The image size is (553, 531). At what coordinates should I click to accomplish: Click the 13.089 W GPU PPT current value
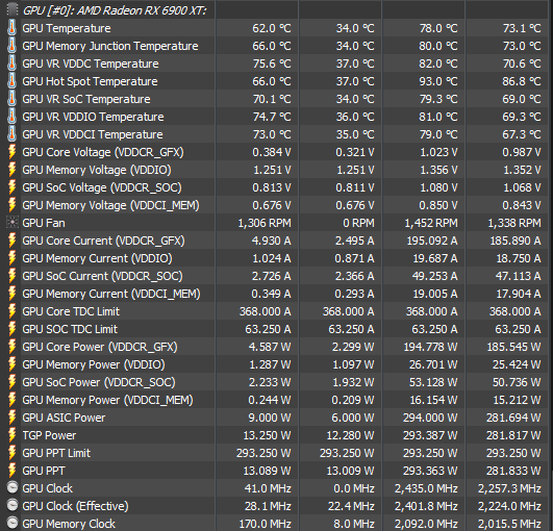click(x=267, y=471)
